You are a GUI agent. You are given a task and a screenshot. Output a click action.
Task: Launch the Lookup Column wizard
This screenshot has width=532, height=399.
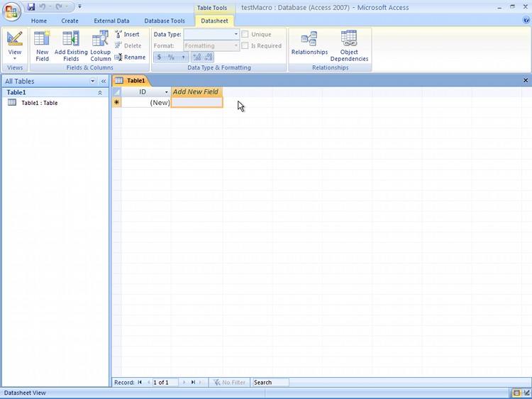(x=101, y=46)
